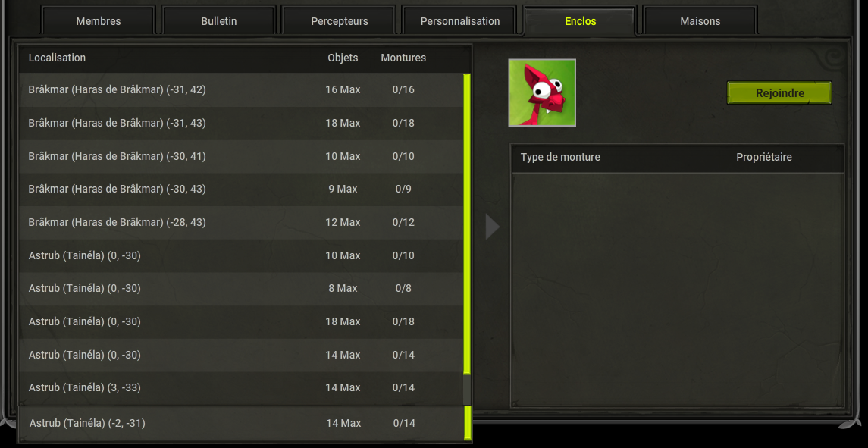The height and width of the screenshot is (448, 868).
Task: Click the grey arrow between the panels
Action: tap(493, 227)
